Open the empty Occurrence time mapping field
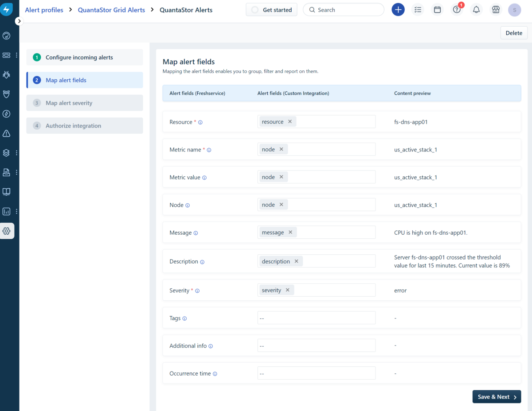 point(317,373)
